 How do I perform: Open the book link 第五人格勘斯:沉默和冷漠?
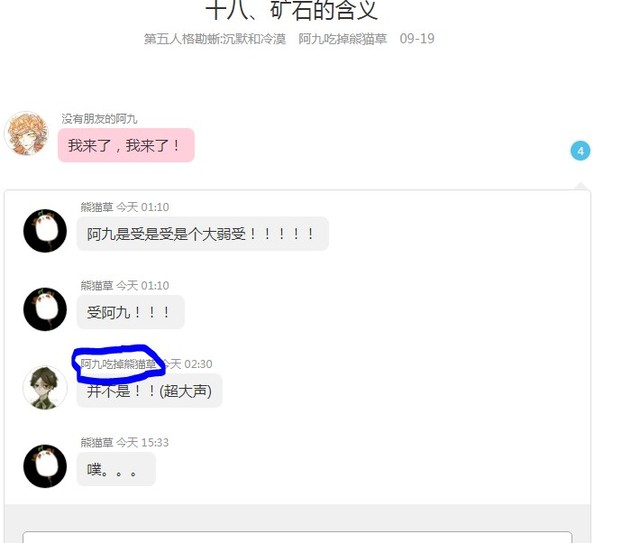[x=215, y=39]
